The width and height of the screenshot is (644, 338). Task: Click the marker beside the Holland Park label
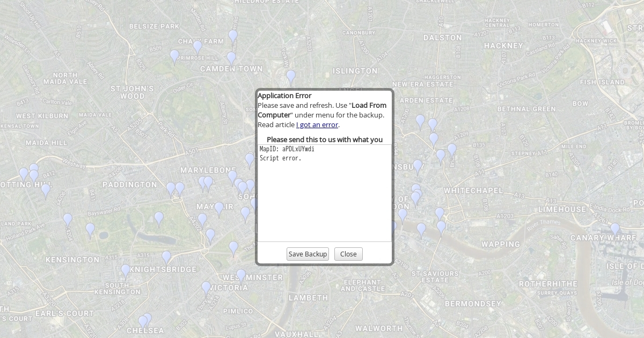(68, 219)
